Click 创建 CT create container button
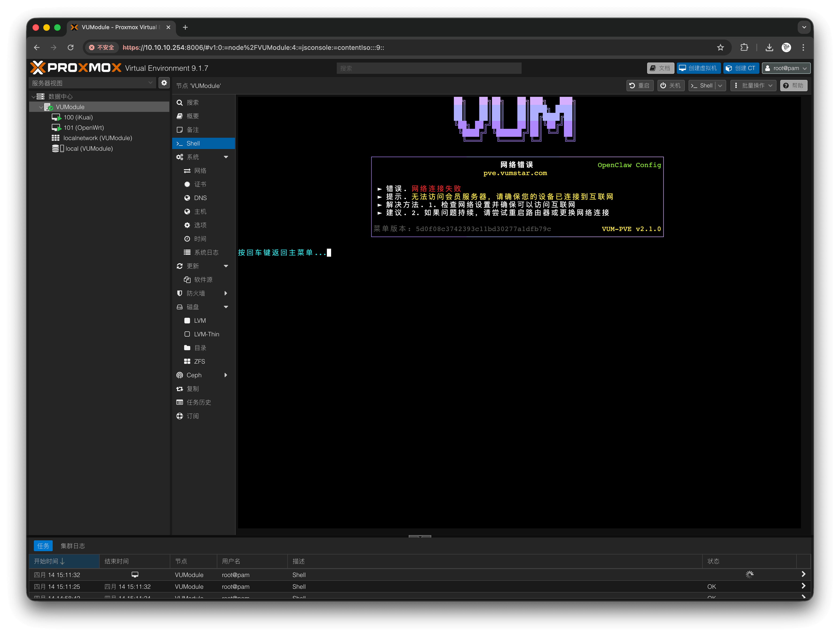This screenshot has width=840, height=636. (x=741, y=68)
